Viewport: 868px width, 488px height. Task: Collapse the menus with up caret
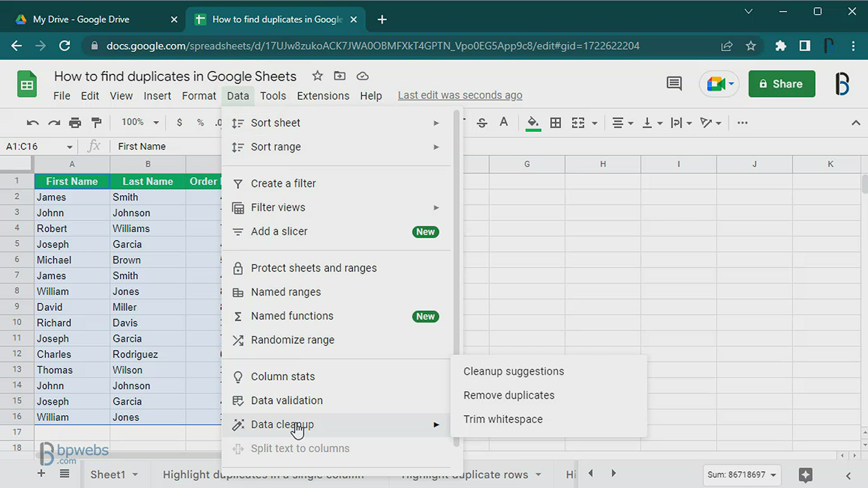(x=856, y=122)
